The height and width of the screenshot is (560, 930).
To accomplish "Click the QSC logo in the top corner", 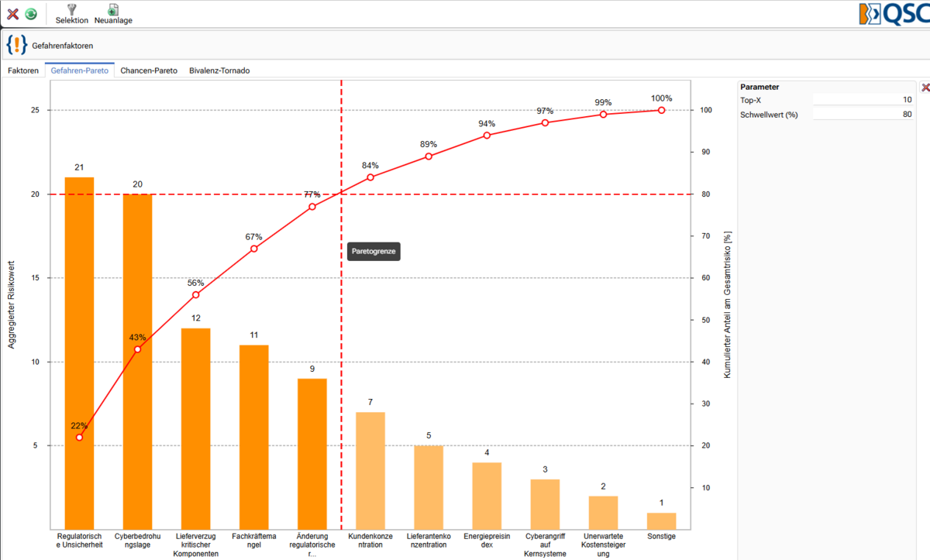I will 893,14.
